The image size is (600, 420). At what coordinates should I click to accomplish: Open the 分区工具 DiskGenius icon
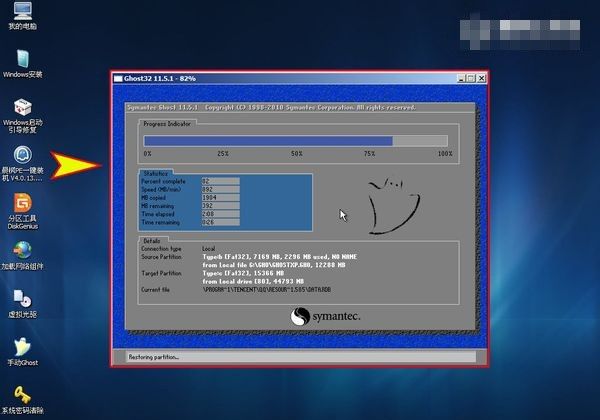tap(23, 211)
